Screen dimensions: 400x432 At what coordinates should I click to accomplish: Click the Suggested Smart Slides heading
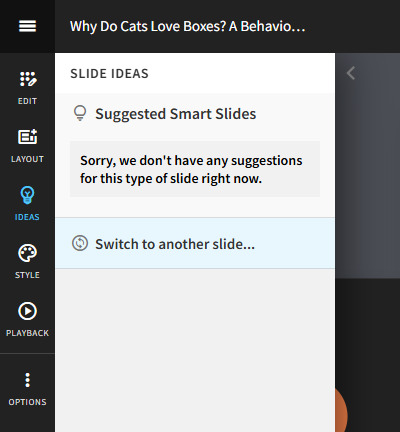tap(176, 114)
